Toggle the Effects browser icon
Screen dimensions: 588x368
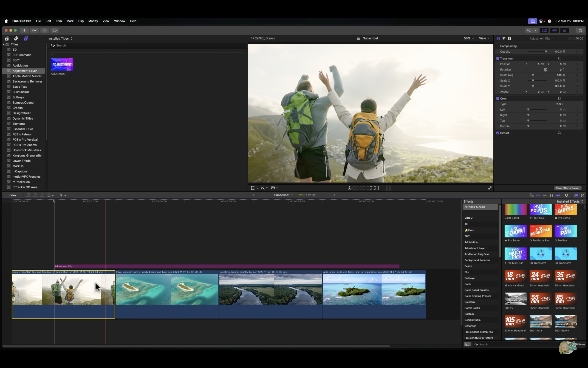576,195
